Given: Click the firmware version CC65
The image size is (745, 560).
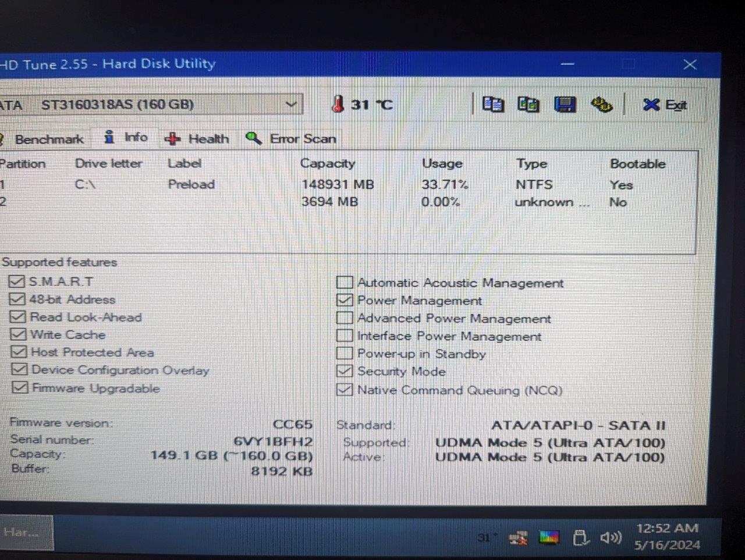Looking at the screenshot, I should (x=293, y=425).
